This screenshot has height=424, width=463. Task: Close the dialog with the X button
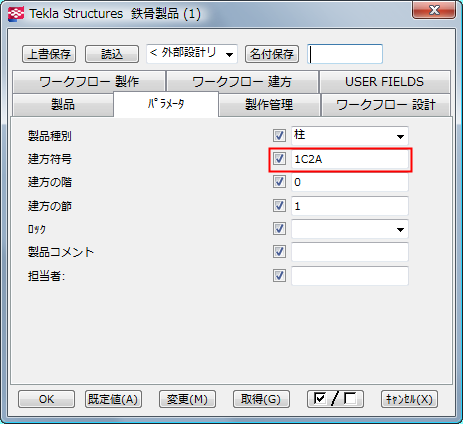point(434,10)
